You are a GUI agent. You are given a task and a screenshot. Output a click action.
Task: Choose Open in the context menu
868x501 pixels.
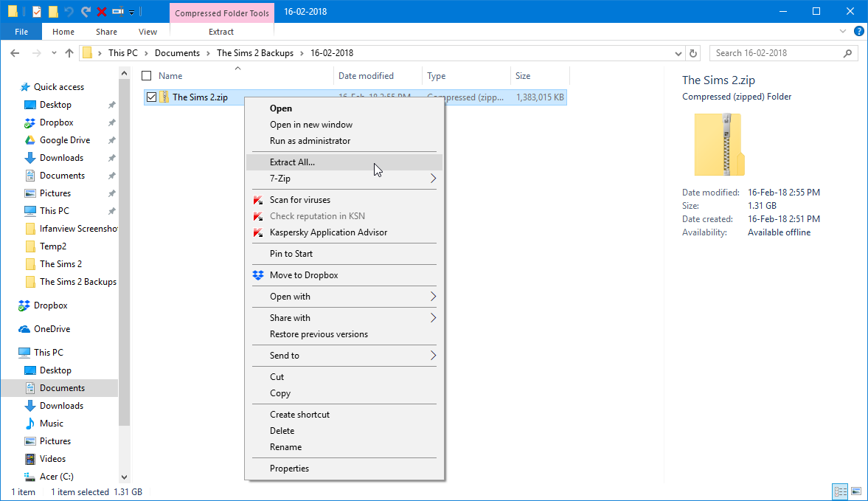344,108
